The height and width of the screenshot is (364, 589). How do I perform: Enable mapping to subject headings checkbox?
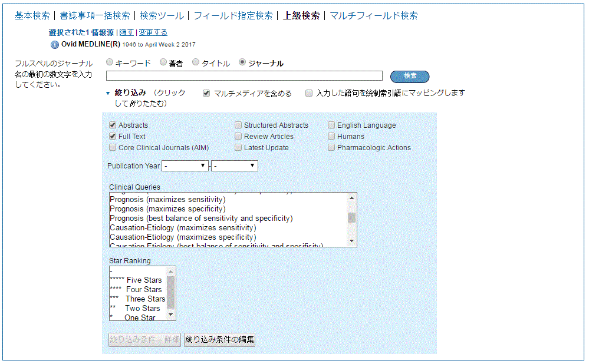pos(309,93)
